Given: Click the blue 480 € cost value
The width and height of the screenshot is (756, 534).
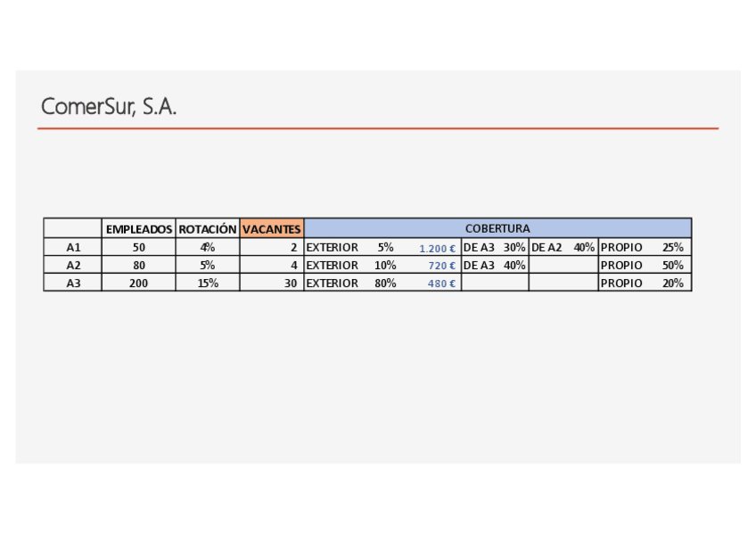Looking at the screenshot, I should [441, 283].
